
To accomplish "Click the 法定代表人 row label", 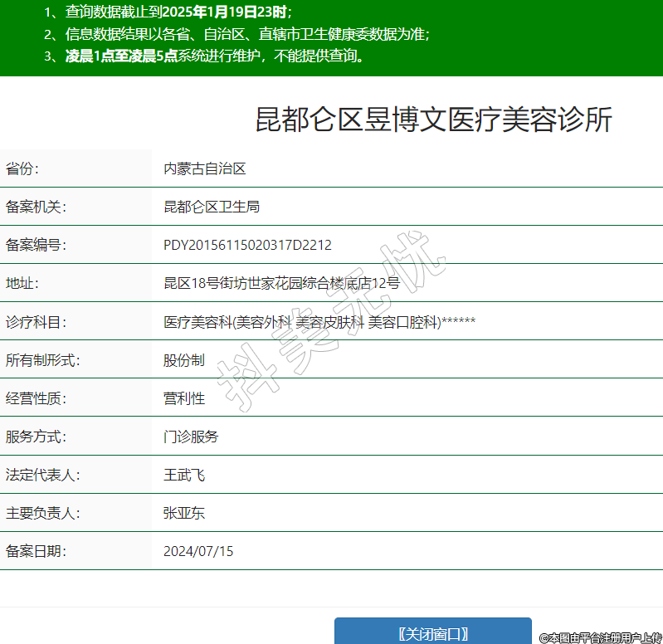I will [42, 476].
